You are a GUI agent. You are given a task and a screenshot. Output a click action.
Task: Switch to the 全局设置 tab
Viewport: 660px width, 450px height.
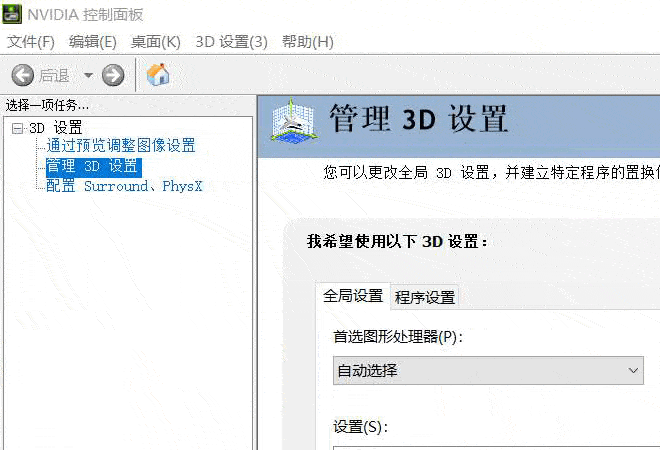(x=353, y=296)
